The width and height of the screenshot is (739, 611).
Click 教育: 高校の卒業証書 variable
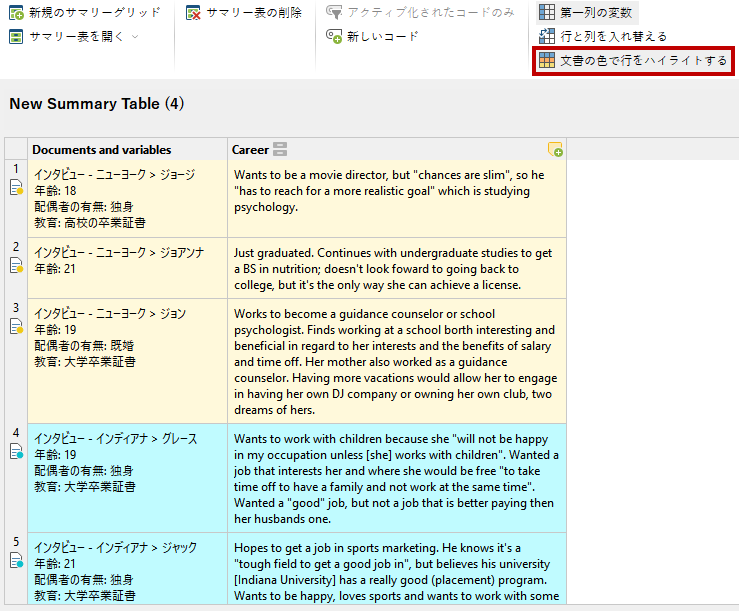(90, 223)
